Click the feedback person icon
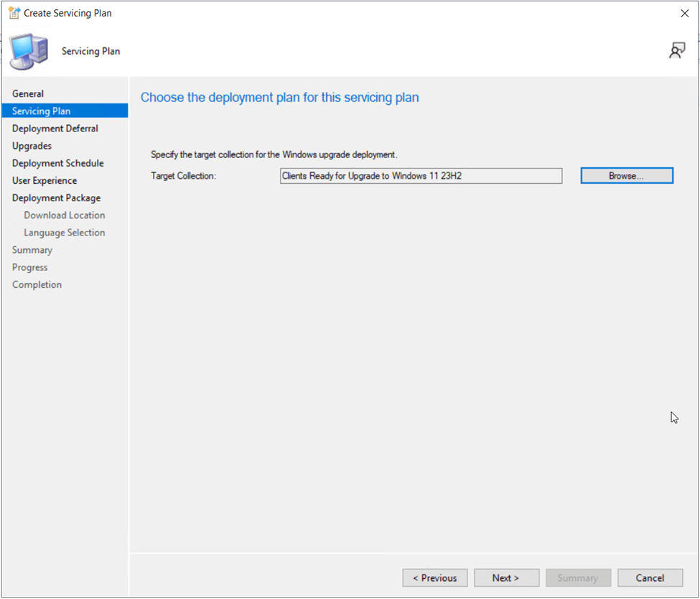The width and height of the screenshot is (700, 599). (x=676, y=50)
